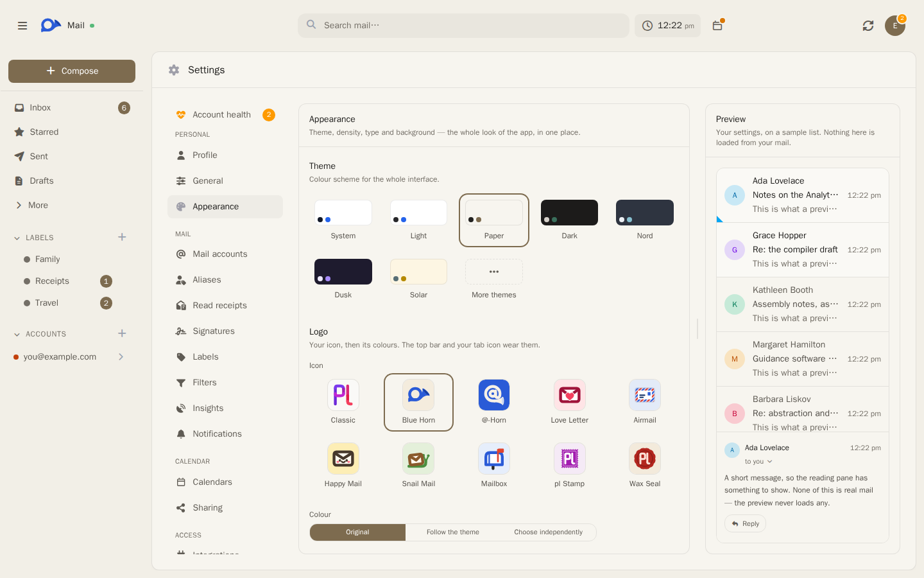
Task: Go to Profile settings
Action: (225, 155)
